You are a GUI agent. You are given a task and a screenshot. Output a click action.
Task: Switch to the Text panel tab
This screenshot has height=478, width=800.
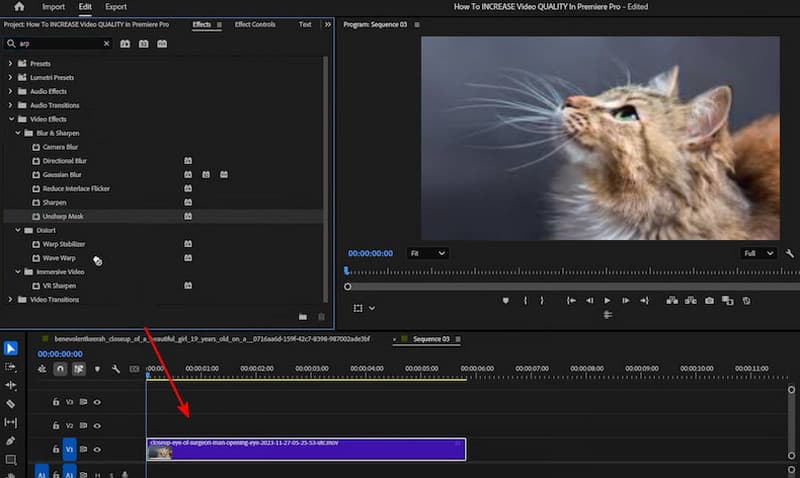(x=305, y=24)
